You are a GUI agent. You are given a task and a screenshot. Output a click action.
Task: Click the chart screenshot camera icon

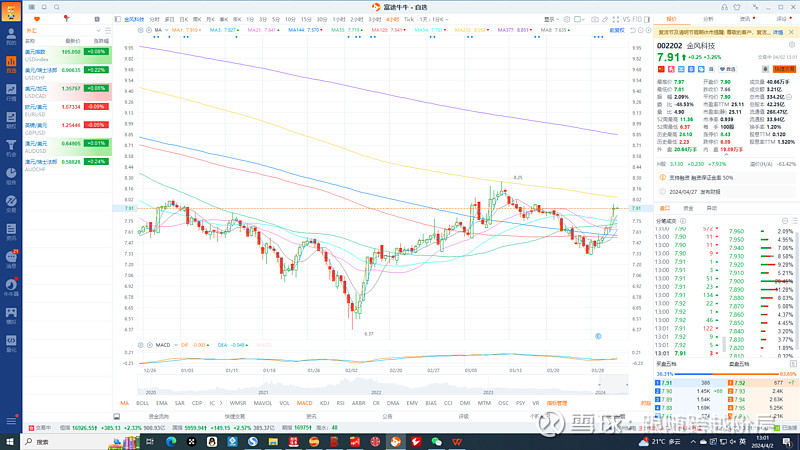tap(594, 19)
